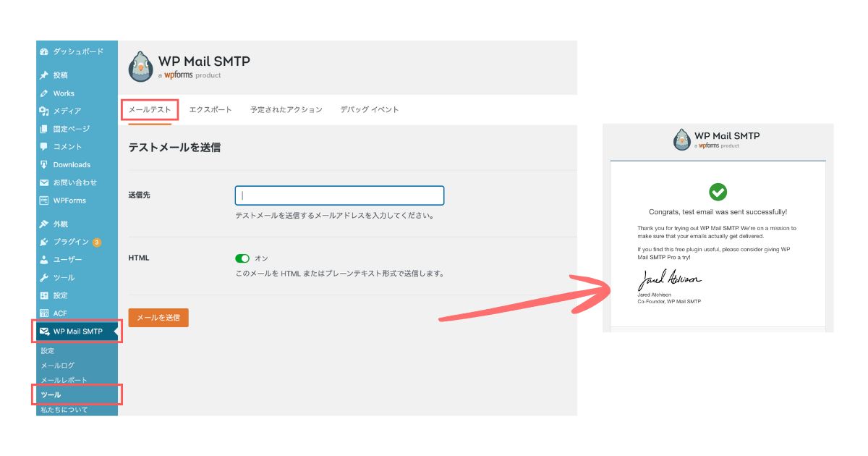Open 外観 via the paintbrush icon
The height and width of the screenshot is (456, 868).
tap(44, 224)
